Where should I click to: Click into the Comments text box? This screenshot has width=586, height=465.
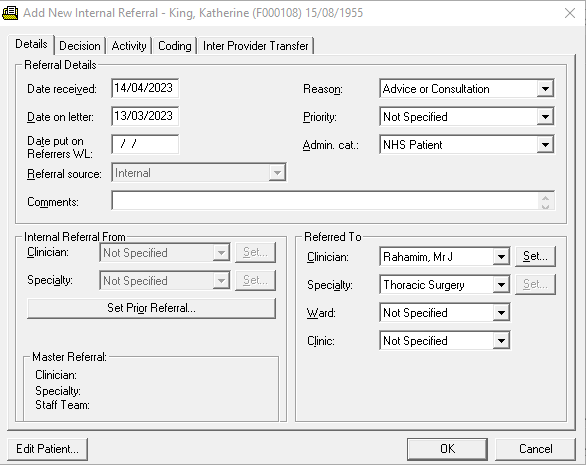click(324, 201)
